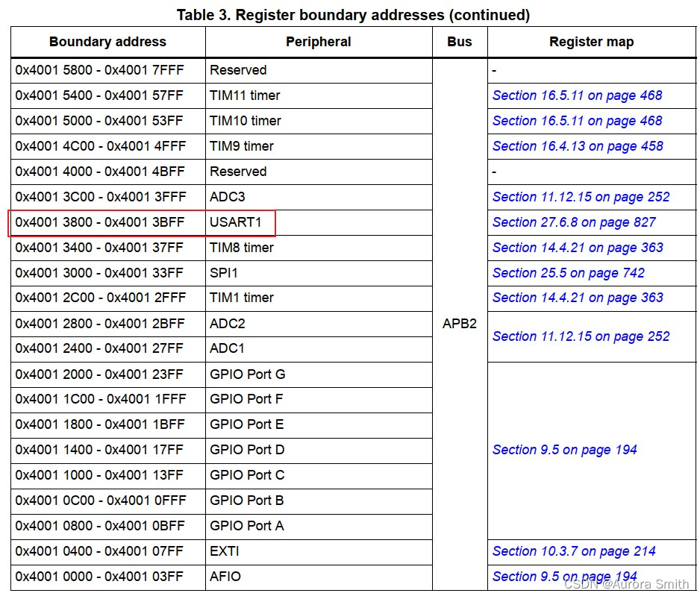The height and width of the screenshot is (596, 700).
Task: Open the AFIO row's Section 9.5 link
Action: click(564, 577)
